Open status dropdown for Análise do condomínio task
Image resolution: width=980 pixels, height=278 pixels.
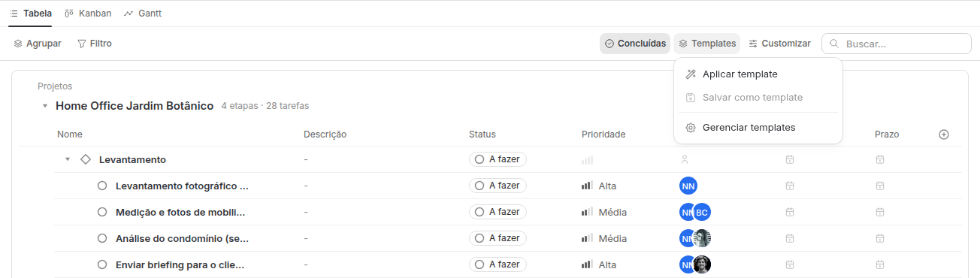click(498, 238)
